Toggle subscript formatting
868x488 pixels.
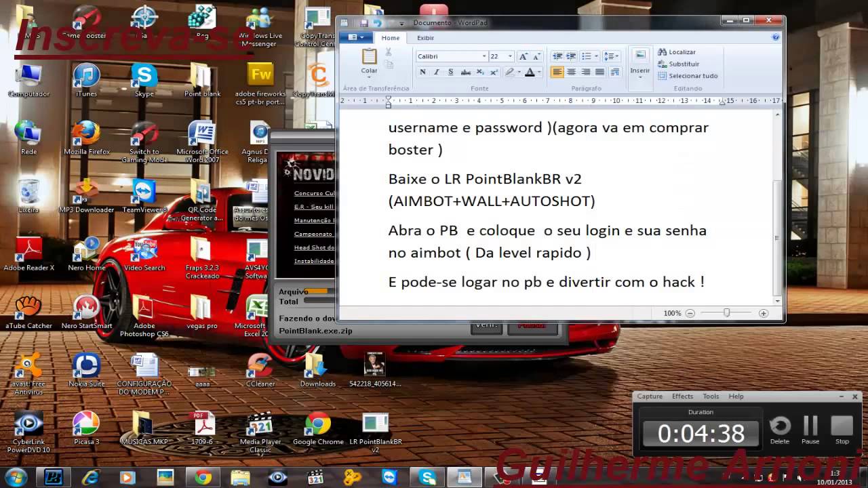pos(480,72)
